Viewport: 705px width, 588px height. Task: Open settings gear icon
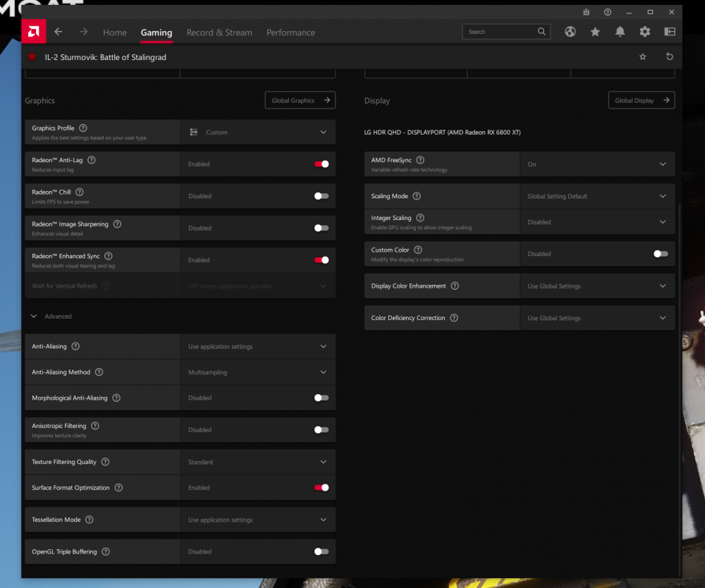tap(644, 32)
